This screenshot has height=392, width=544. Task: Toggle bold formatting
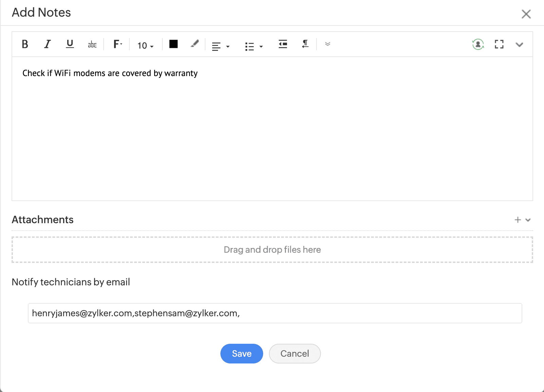coord(25,44)
